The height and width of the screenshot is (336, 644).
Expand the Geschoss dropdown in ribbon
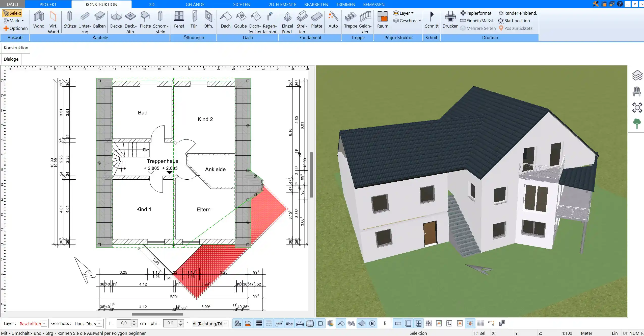tap(407, 21)
